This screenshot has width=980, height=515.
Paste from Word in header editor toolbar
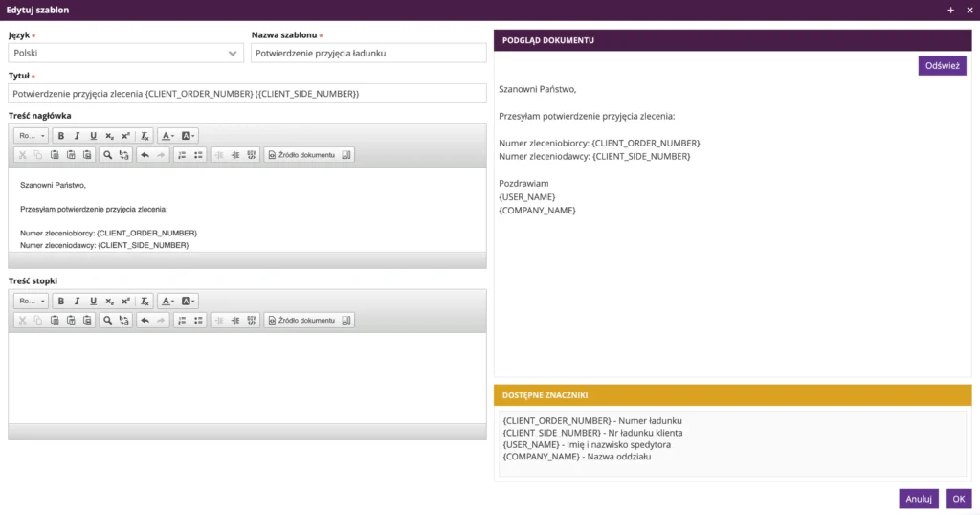click(87, 155)
